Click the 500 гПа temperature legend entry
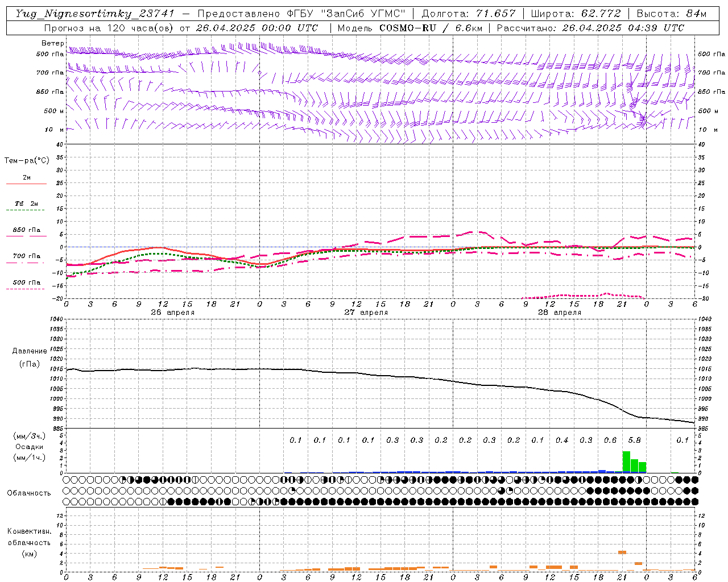728x582 pixels. coord(27,284)
